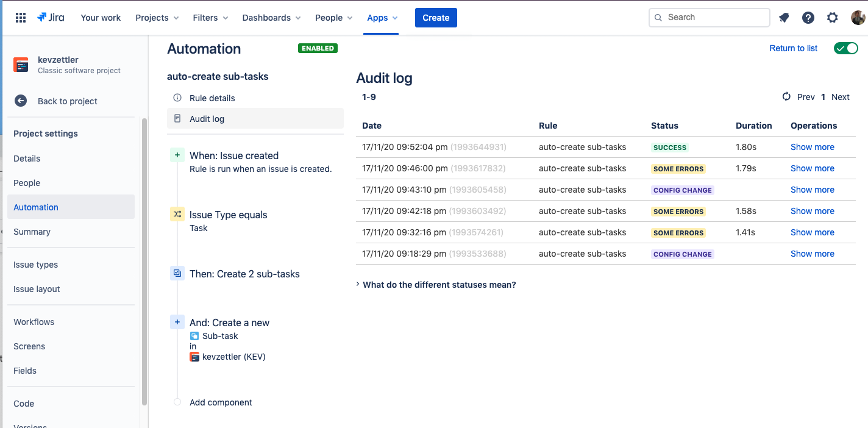Click the back-to-project arrow icon
Screen dimensions: 868x428
coord(21,101)
